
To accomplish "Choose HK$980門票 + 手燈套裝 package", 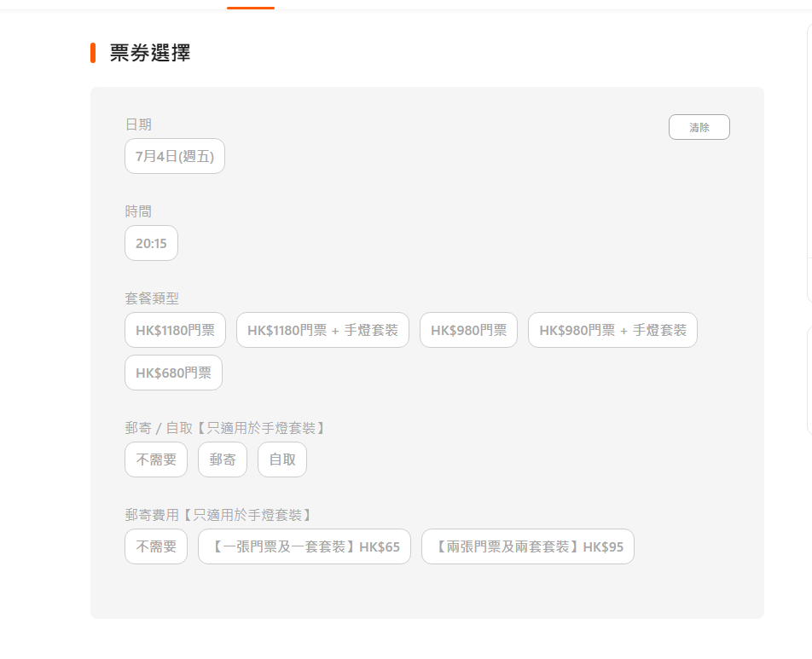I will click(x=612, y=330).
